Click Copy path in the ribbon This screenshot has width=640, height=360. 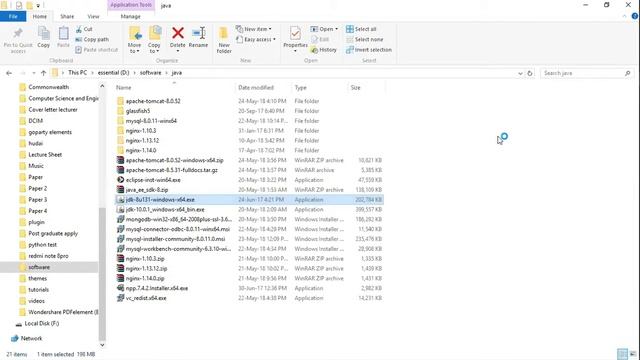[x=92, y=39]
